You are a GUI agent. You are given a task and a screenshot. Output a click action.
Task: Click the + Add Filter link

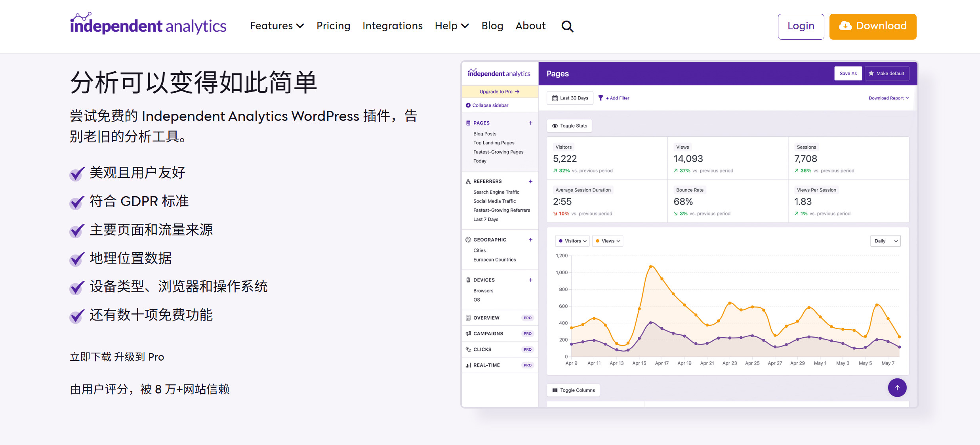coord(618,98)
